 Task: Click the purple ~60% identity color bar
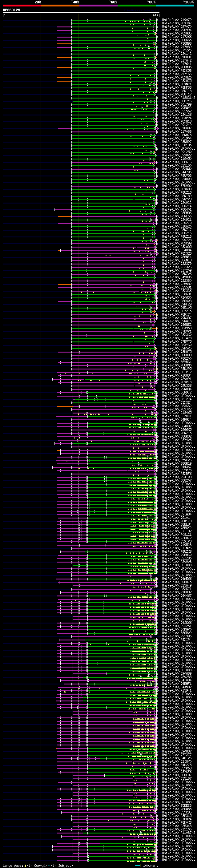[99, 6]
